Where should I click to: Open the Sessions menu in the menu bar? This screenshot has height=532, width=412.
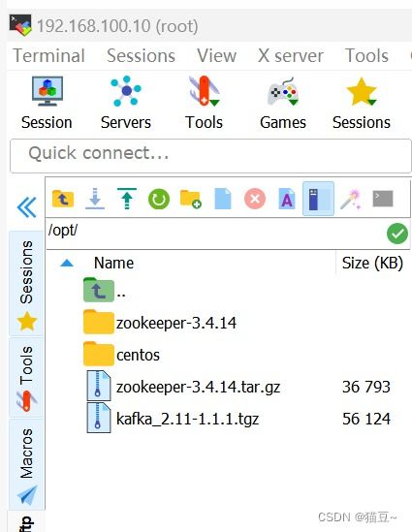coord(141,55)
